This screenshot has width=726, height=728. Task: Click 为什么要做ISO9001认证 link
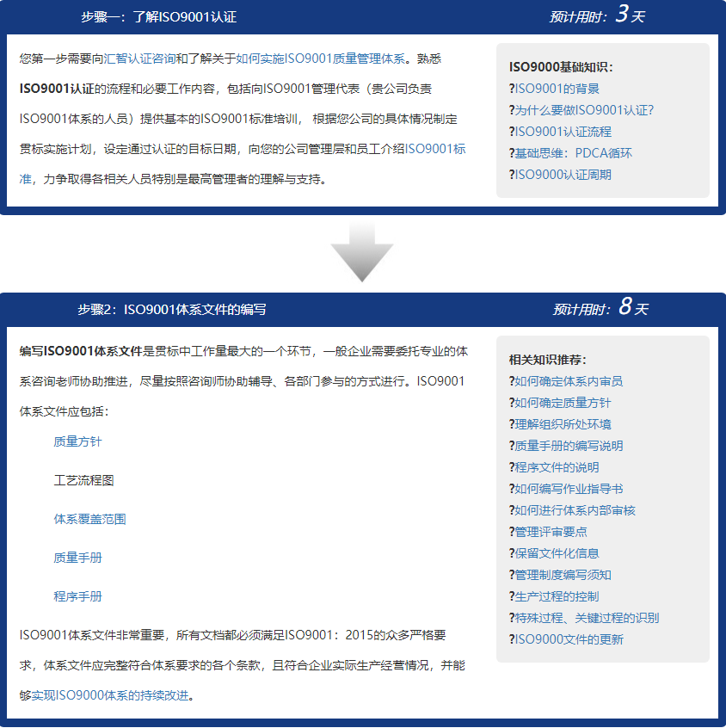point(584,110)
